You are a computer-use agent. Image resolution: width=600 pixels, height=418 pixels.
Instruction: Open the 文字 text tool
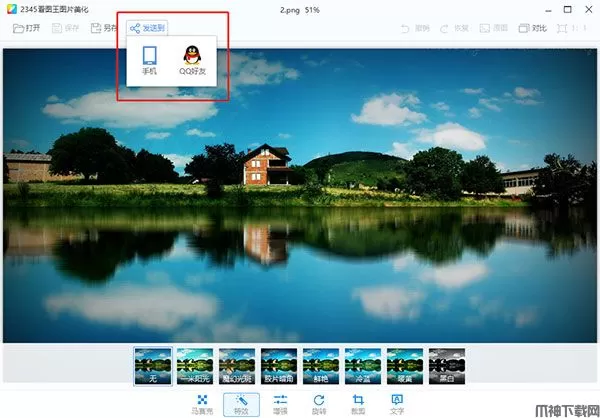coord(397,403)
